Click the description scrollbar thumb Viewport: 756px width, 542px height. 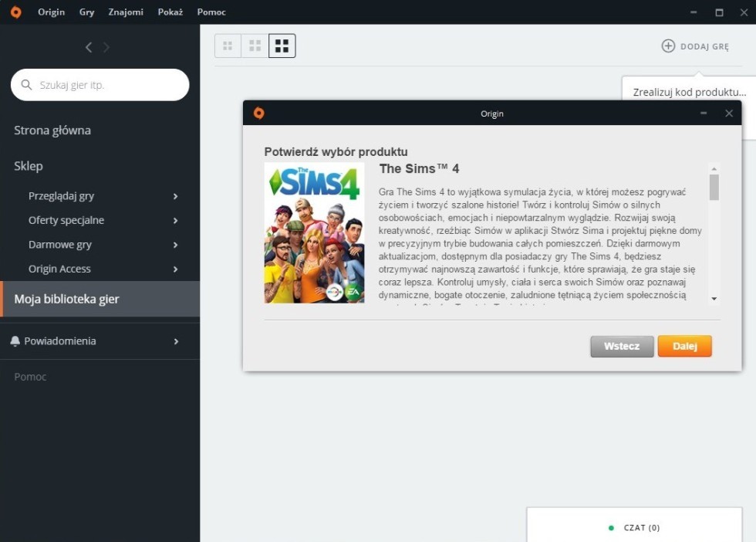click(714, 188)
